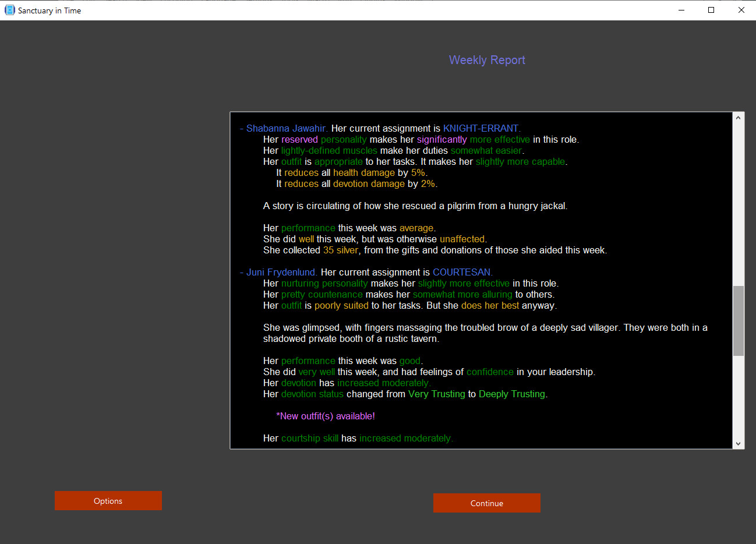Maximize the game window

coord(711,10)
